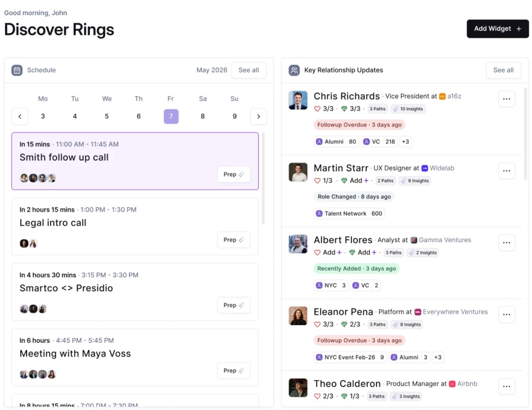Click Albert Flores profile photo
The height and width of the screenshot is (410, 532).
pos(298,244)
